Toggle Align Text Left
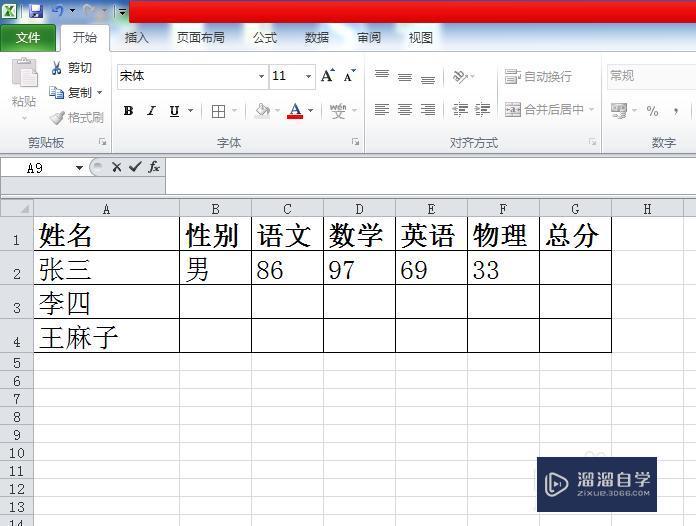 coord(382,110)
